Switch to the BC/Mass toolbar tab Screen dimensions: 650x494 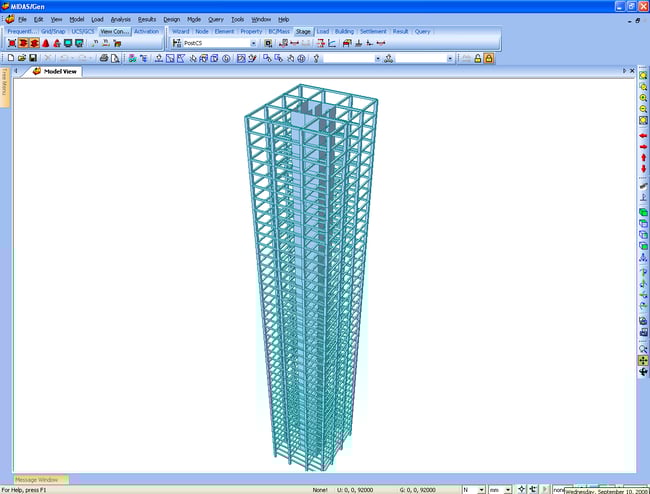[x=279, y=31]
